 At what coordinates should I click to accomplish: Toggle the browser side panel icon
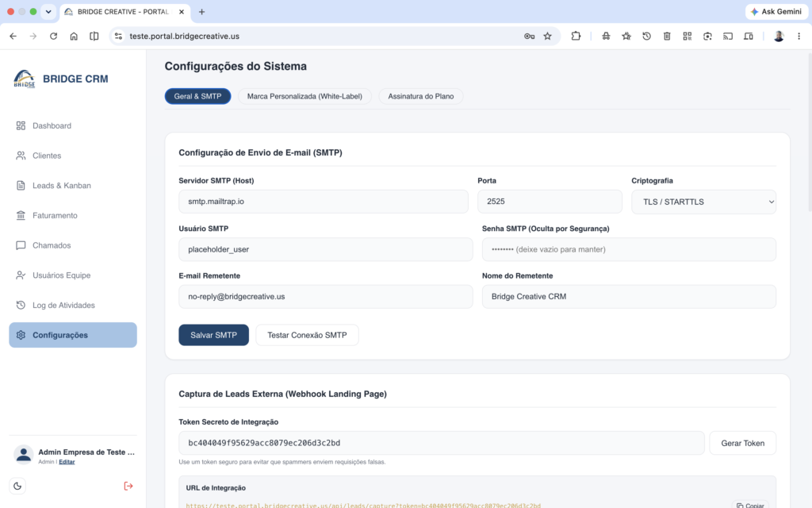tap(94, 37)
